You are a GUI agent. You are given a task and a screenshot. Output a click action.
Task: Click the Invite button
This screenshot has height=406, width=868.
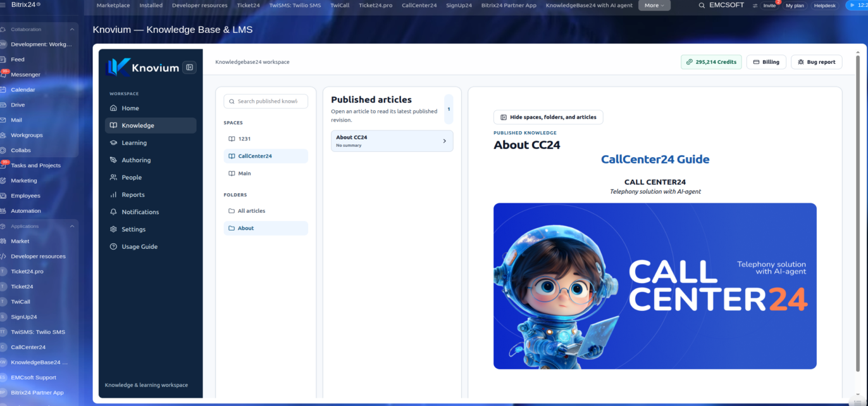[x=769, y=5]
